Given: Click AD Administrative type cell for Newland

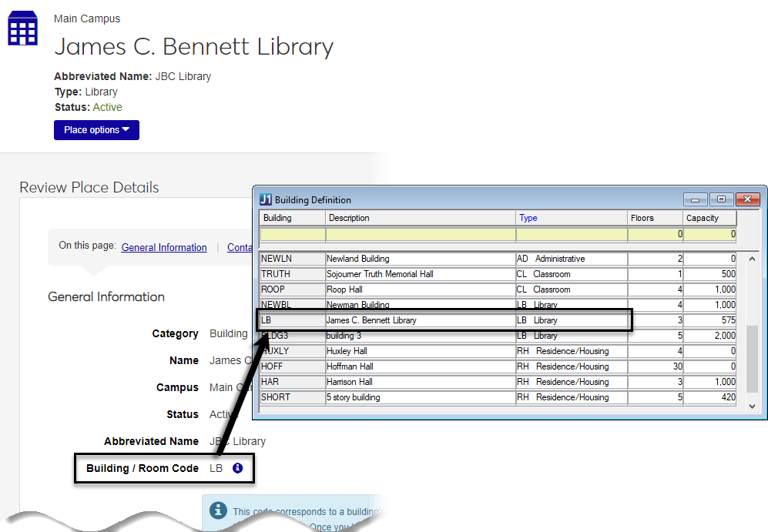Looking at the screenshot, I should (x=572, y=259).
